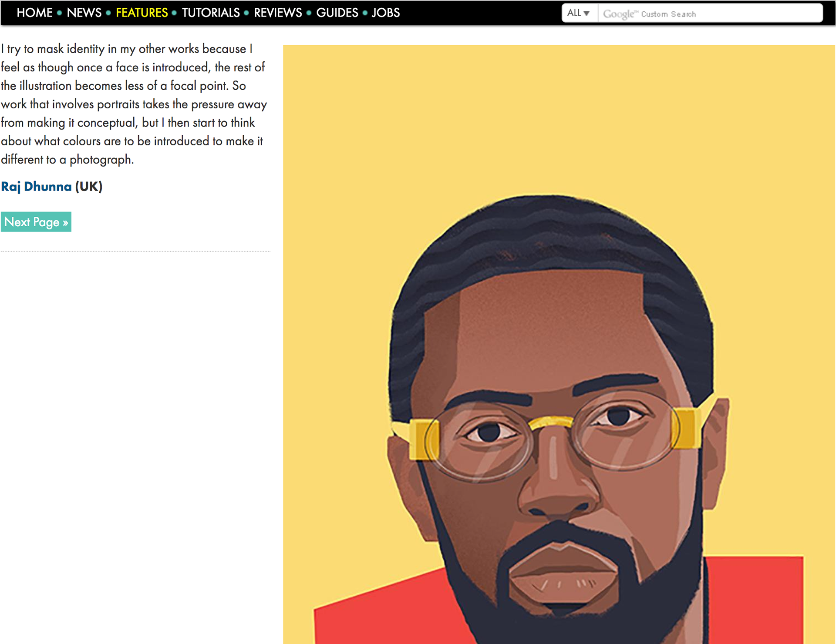836x644 pixels.
Task: Click teal dot between GUIDES and JOBS
Action: click(365, 13)
